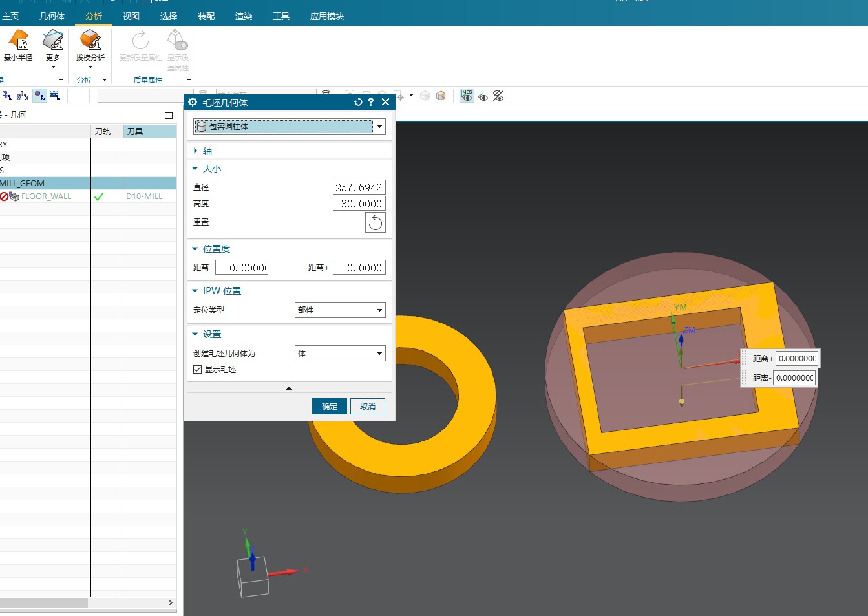Click the translucent white cube icon
The width and height of the screenshot is (868, 616).
[425, 96]
